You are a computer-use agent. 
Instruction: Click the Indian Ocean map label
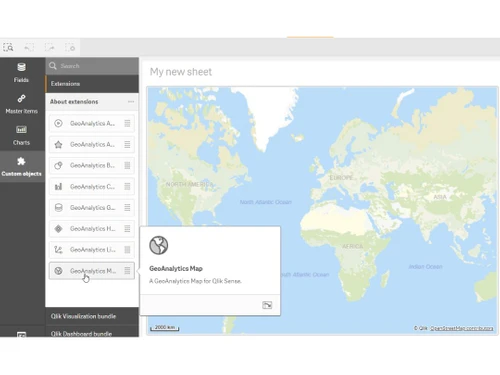(x=425, y=267)
